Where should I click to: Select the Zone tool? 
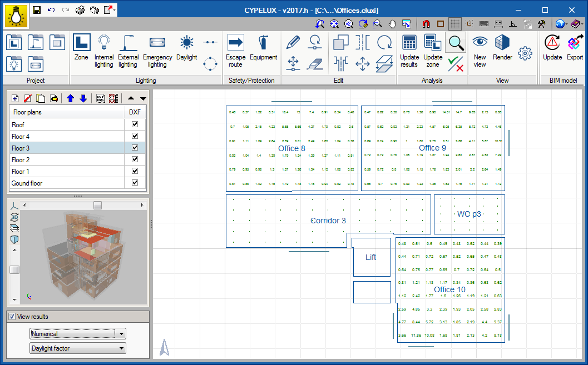tap(81, 48)
